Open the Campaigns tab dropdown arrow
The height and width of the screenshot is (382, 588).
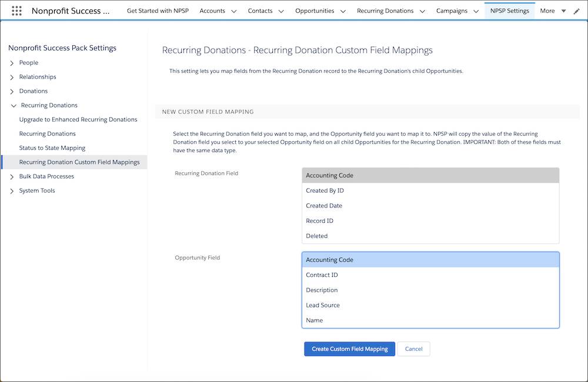coord(476,11)
